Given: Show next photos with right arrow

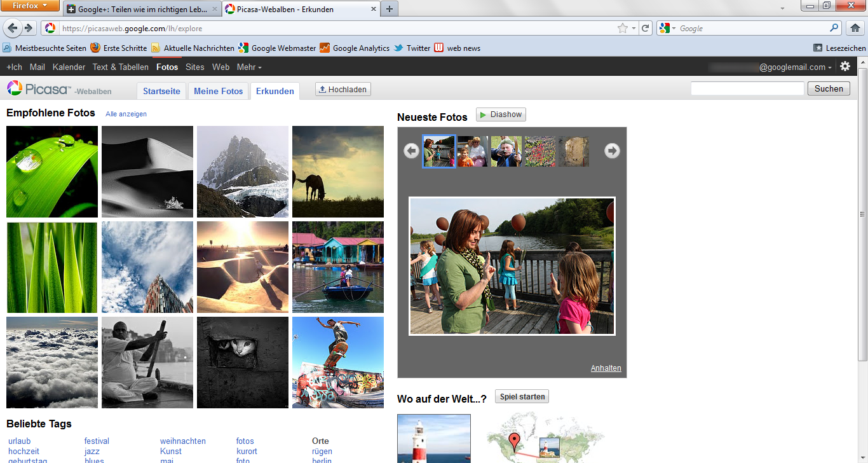Looking at the screenshot, I should 612,151.
